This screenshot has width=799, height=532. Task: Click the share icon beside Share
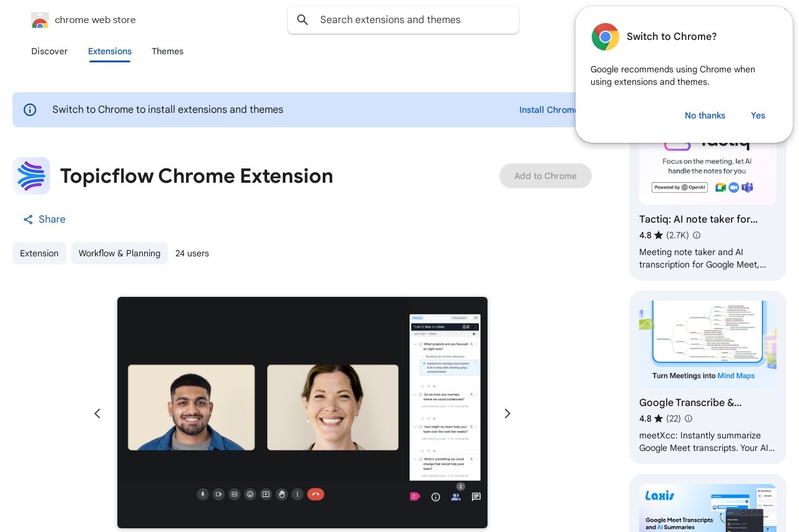pyautogui.click(x=28, y=220)
